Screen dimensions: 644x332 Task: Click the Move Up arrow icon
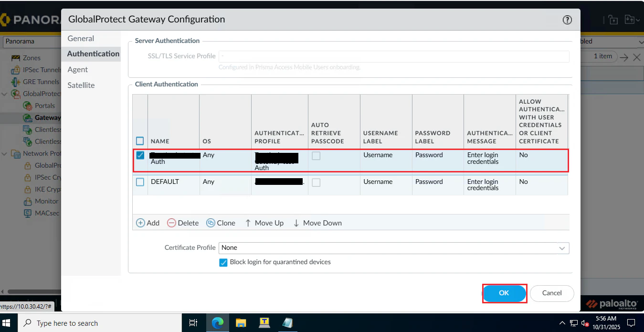coord(248,223)
